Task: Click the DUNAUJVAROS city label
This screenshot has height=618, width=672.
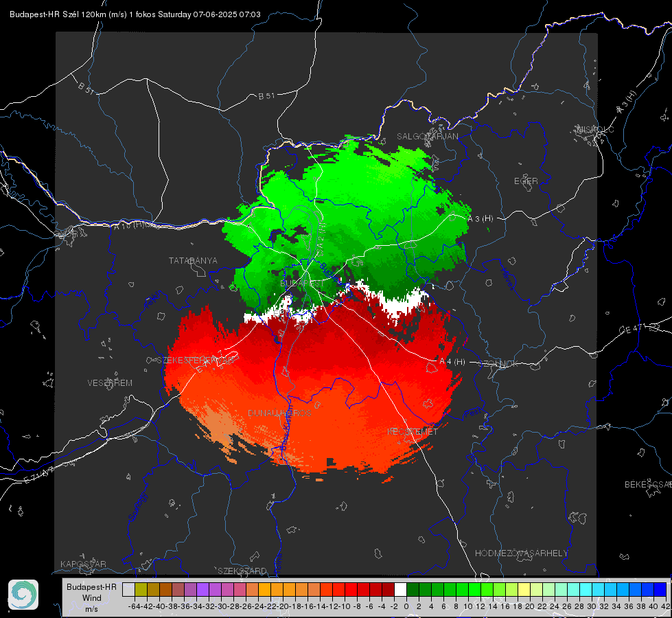Action: pyautogui.click(x=279, y=413)
